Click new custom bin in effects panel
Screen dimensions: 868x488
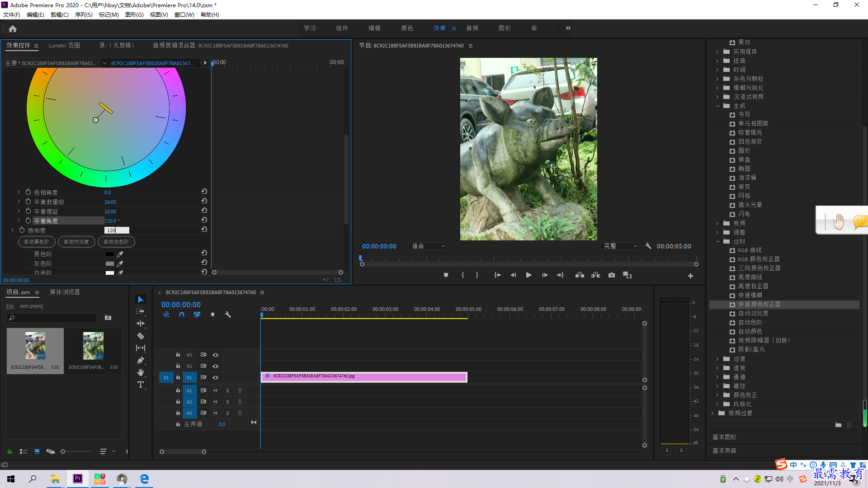coord(838,425)
